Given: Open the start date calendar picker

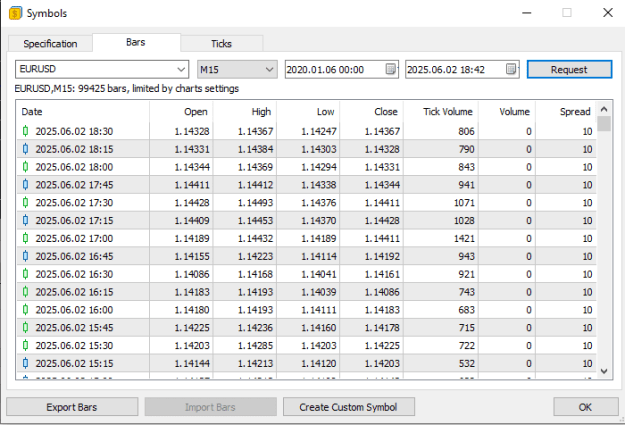Looking at the screenshot, I should pos(391,69).
